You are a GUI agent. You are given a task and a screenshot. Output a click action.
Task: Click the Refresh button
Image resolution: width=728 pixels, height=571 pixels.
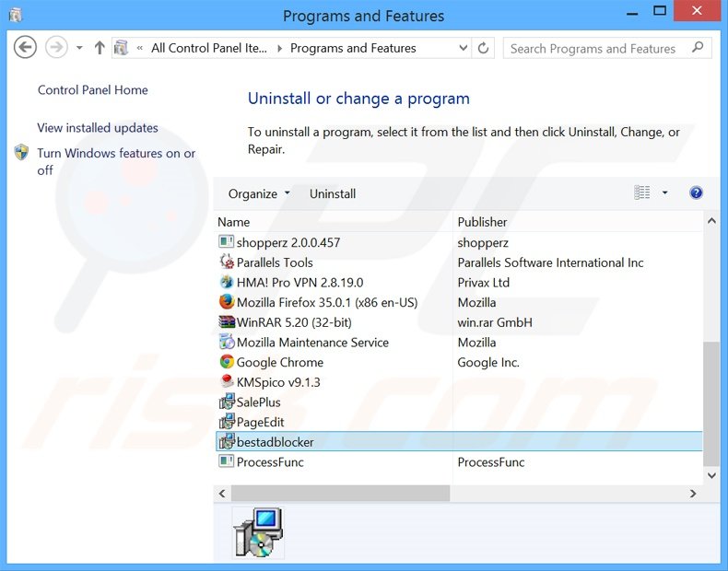[483, 48]
